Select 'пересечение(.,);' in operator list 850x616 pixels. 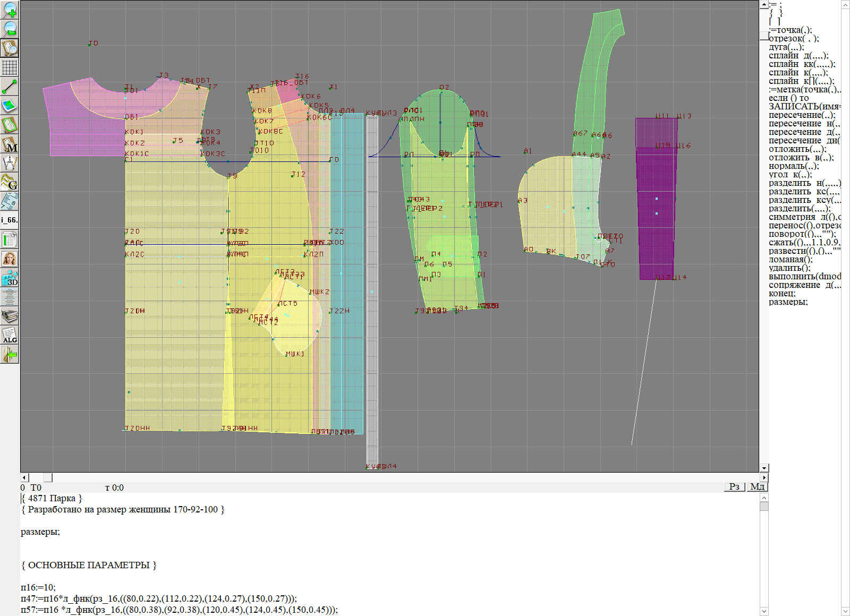[x=802, y=115]
